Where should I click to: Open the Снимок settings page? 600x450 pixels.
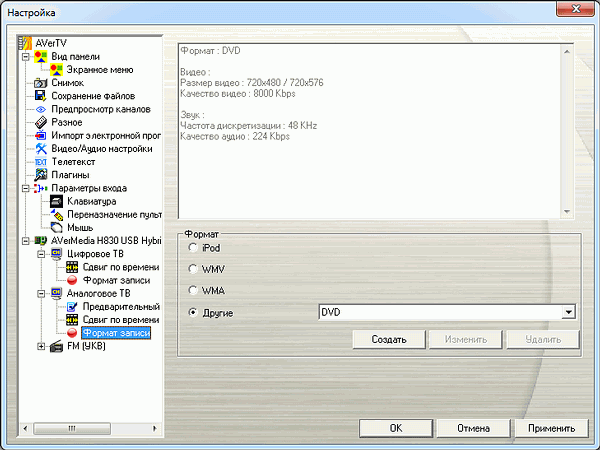click(67, 83)
